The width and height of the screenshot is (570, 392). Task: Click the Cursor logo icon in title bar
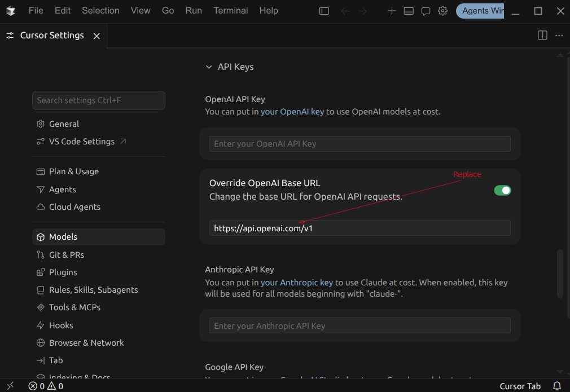(x=11, y=11)
